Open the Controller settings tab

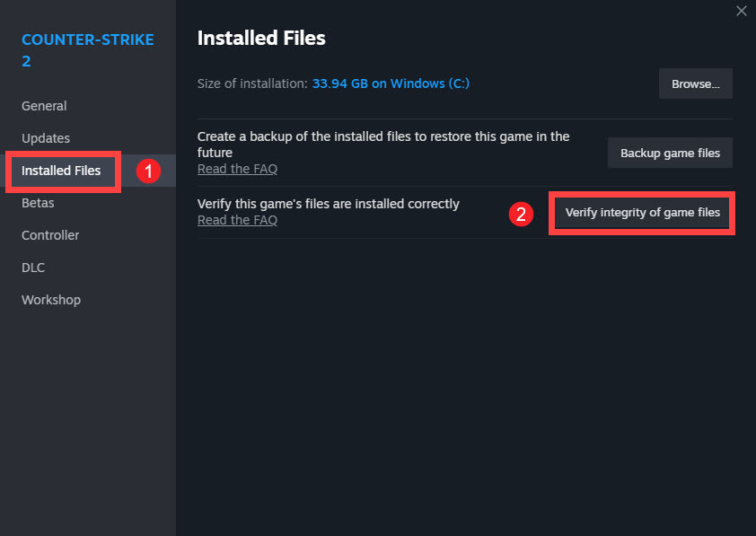50,235
